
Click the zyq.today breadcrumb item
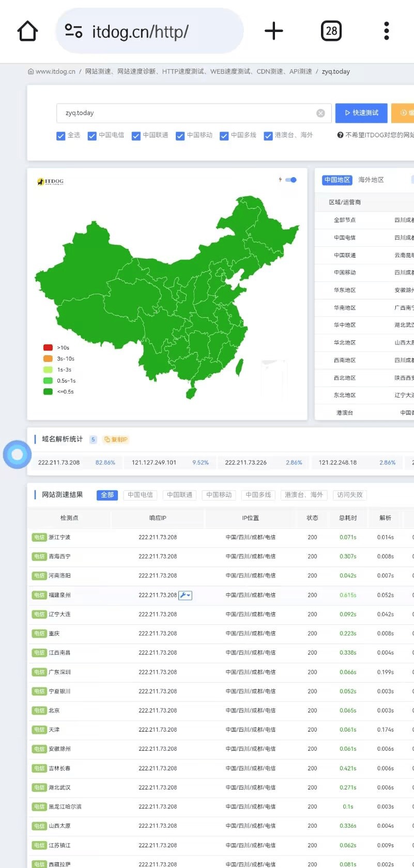click(336, 72)
